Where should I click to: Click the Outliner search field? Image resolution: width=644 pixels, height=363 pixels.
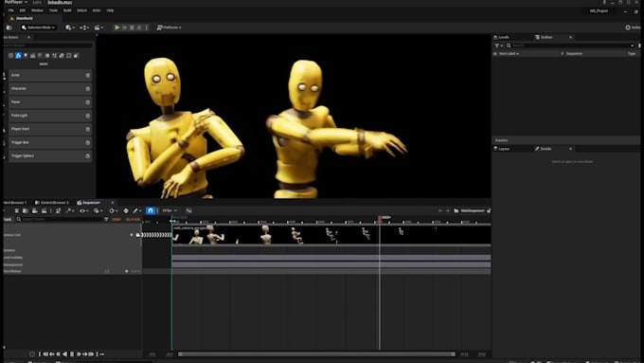[x=570, y=45]
